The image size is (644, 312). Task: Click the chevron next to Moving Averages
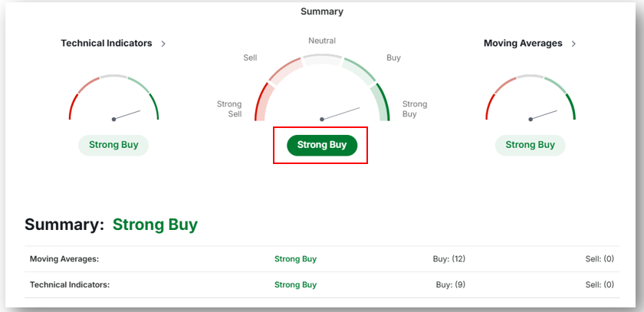[573, 44]
